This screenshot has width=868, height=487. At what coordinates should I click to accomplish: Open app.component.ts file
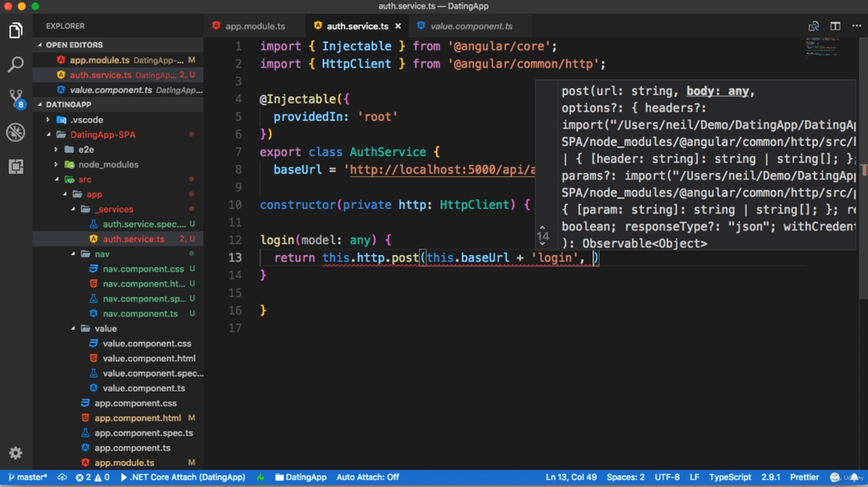pyautogui.click(x=118, y=448)
